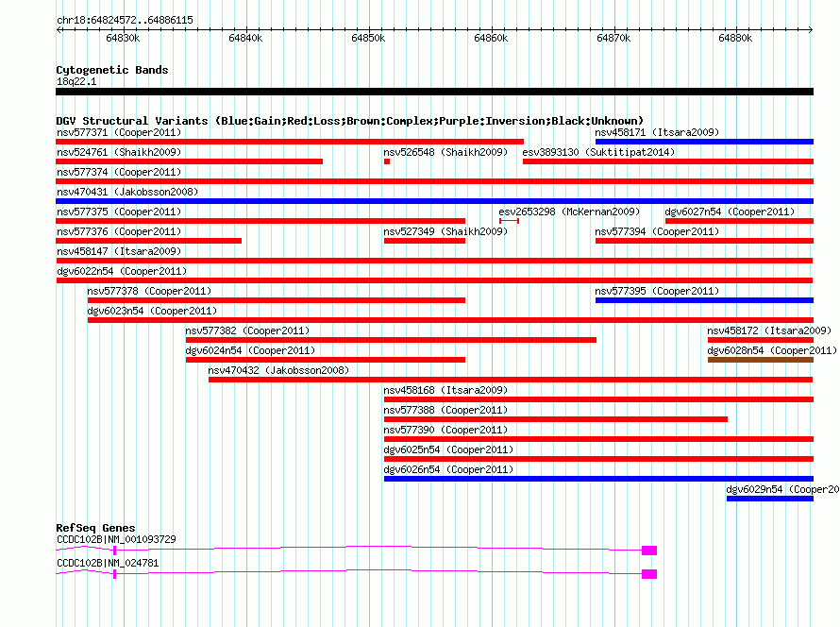Click the red nsv577378 (Cooper2011) loss bar

pyautogui.click(x=277, y=300)
